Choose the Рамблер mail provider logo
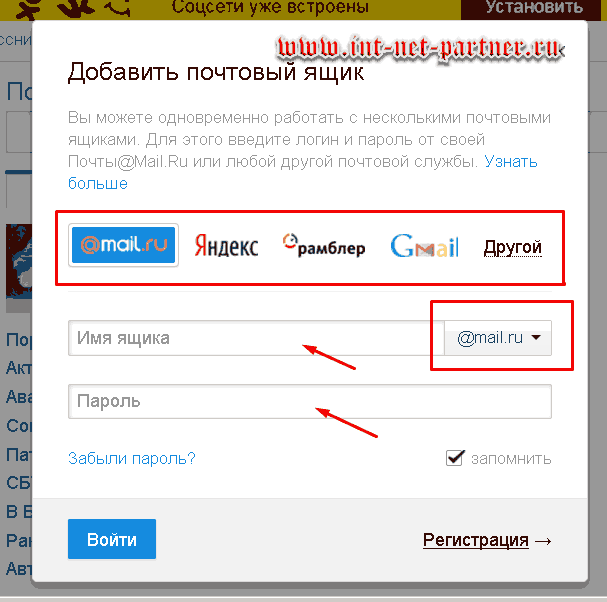 coord(324,245)
